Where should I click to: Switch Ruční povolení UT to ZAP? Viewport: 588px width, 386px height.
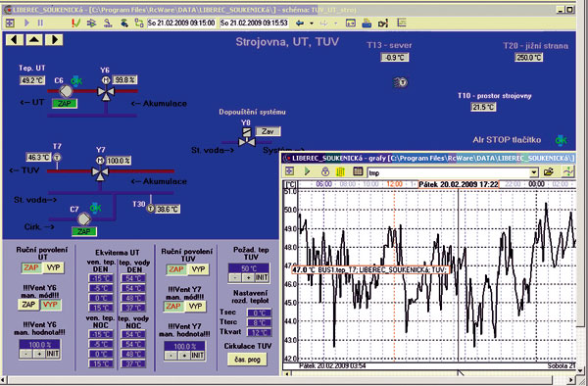[31, 267]
